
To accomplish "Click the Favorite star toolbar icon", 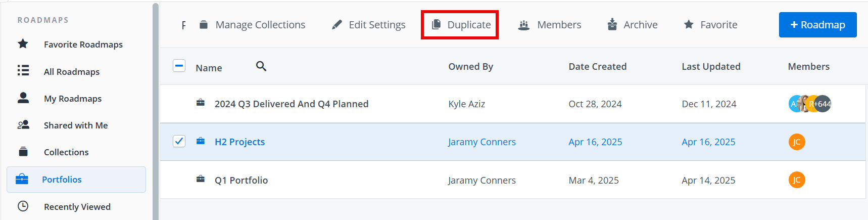I will click(x=689, y=24).
